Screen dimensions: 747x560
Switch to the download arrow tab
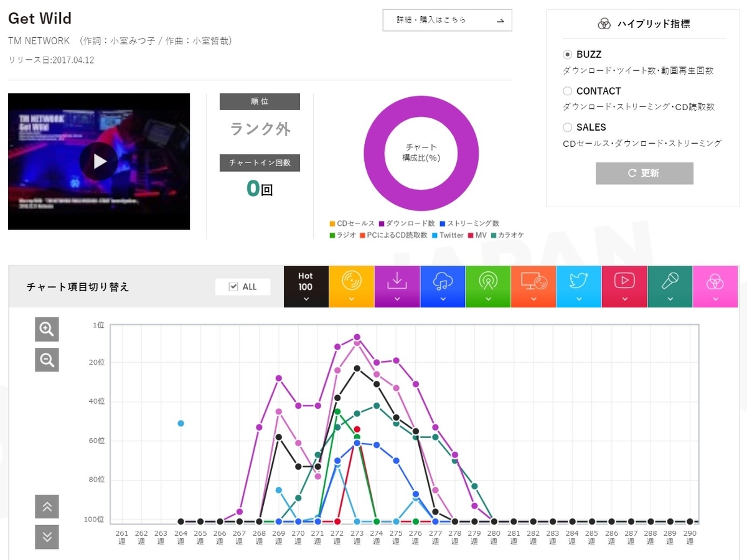(x=397, y=286)
